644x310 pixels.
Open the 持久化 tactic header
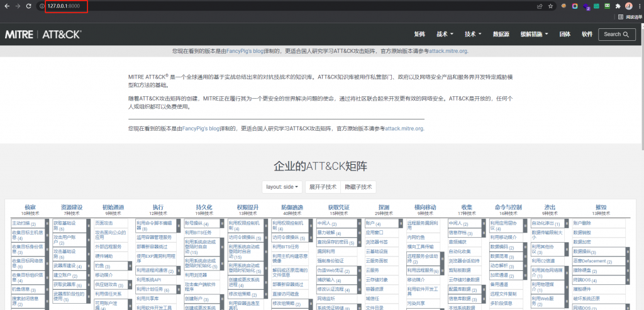(x=204, y=208)
